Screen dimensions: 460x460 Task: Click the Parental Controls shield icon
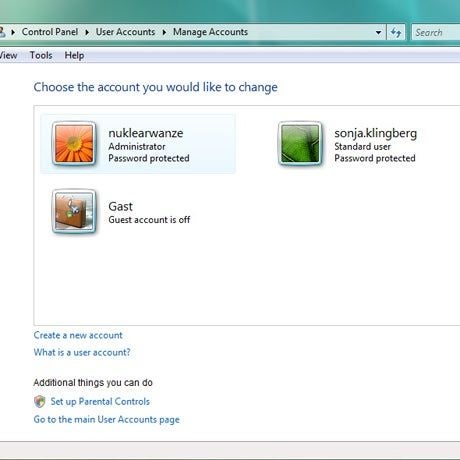pos(40,401)
